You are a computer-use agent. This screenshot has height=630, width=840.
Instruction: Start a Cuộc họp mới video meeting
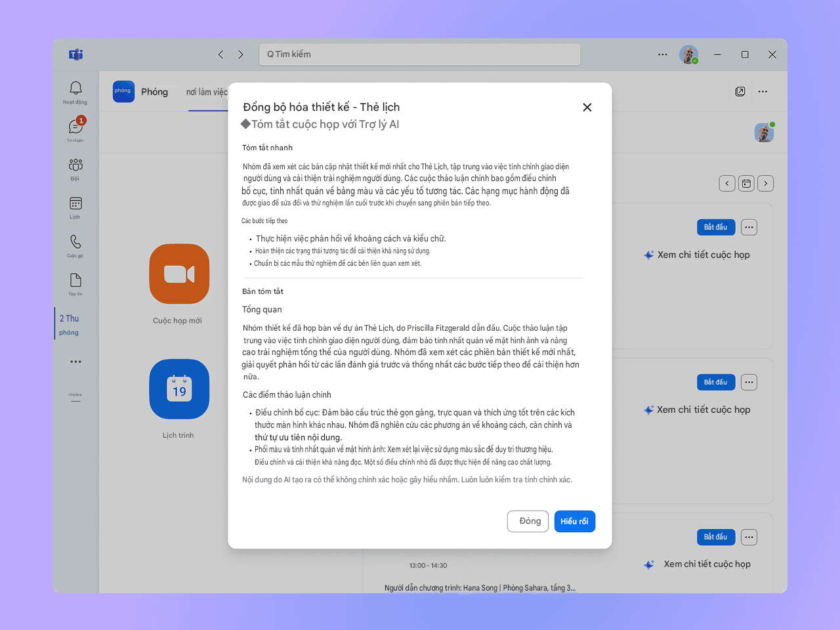pyautogui.click(x=179, y=274)
